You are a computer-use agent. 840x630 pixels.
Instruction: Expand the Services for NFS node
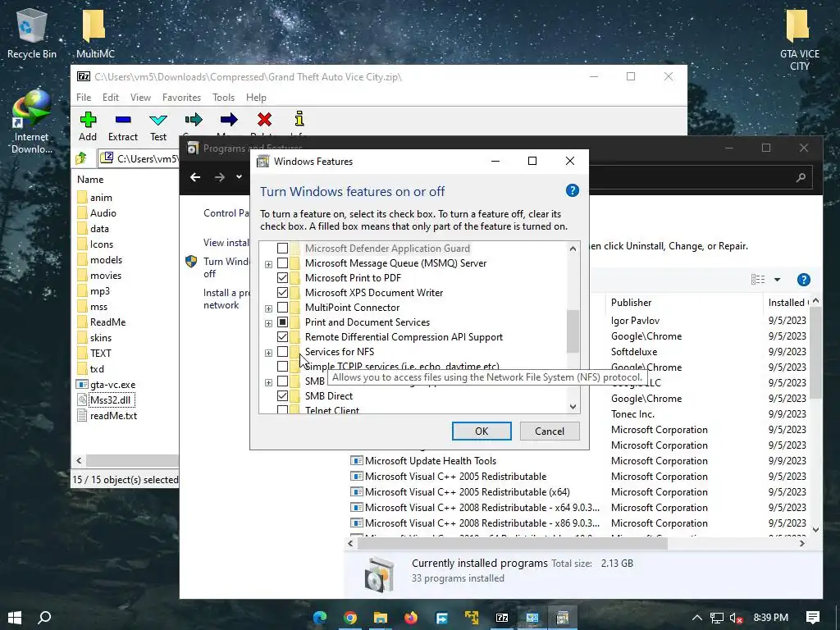(x=268, y=353)
